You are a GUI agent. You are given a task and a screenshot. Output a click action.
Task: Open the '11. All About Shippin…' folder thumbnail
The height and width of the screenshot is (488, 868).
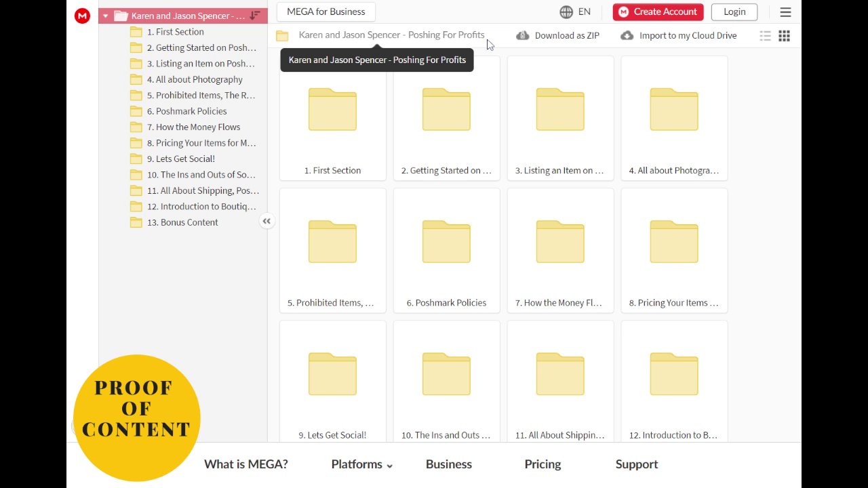tap(561, 382)
